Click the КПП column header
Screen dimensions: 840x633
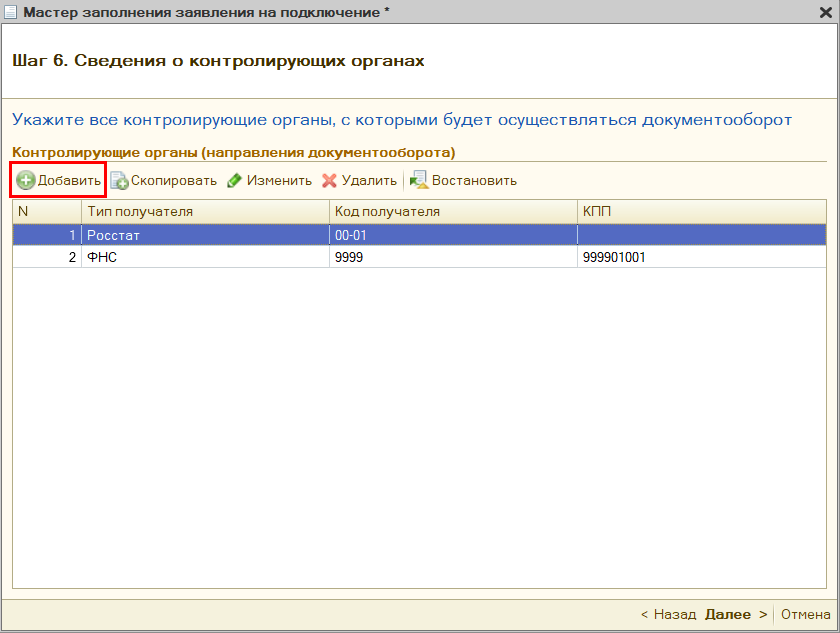[701, 211]
